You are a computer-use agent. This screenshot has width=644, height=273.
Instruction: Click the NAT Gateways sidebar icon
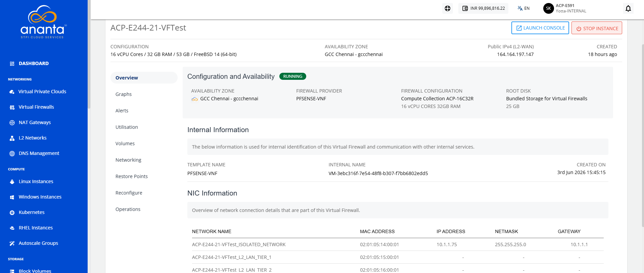12,122
